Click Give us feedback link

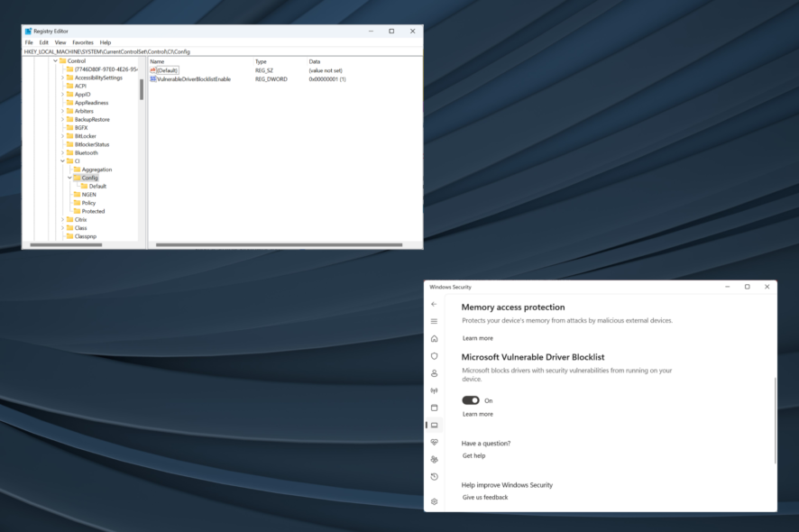pyautogui.click(x=485, y=498)
